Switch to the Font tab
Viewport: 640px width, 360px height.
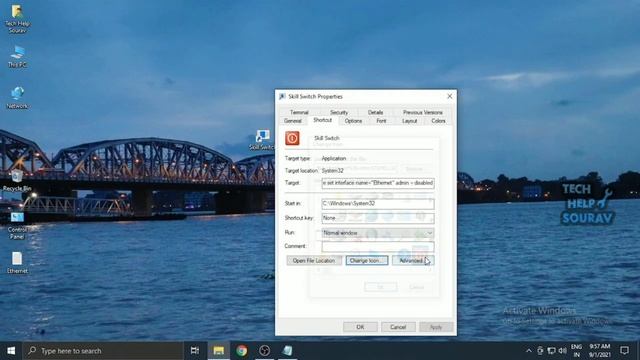381,121
